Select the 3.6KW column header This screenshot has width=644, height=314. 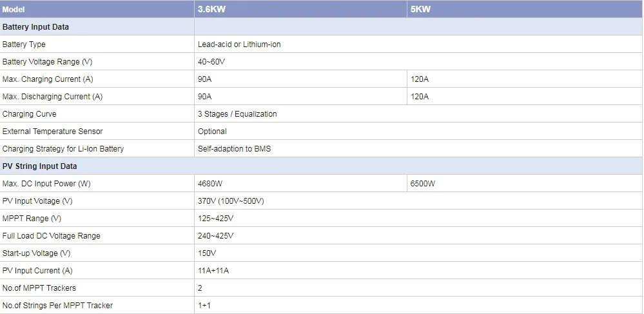pos(300,9)
